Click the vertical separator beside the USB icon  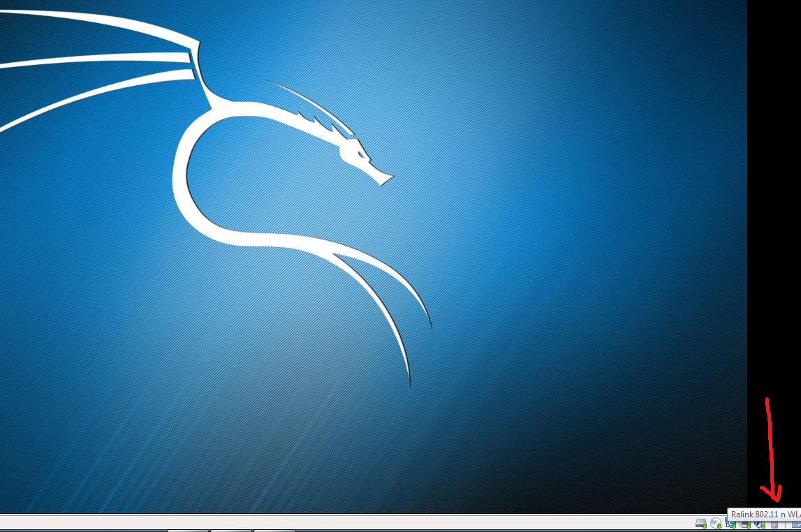[785, 525]
